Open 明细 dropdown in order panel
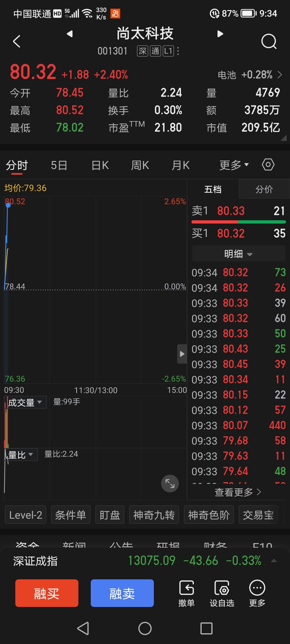 (x=238, y=254)
